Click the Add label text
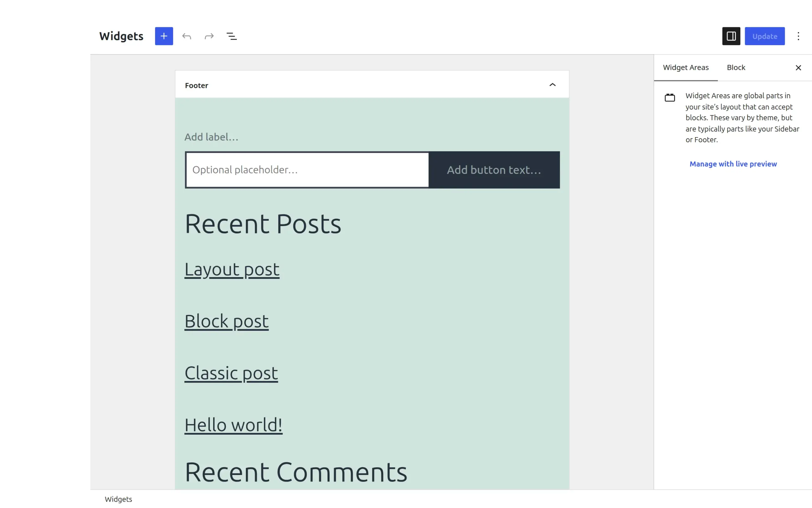The width and height of the screenshot is (812, 508). pos(211,137)
